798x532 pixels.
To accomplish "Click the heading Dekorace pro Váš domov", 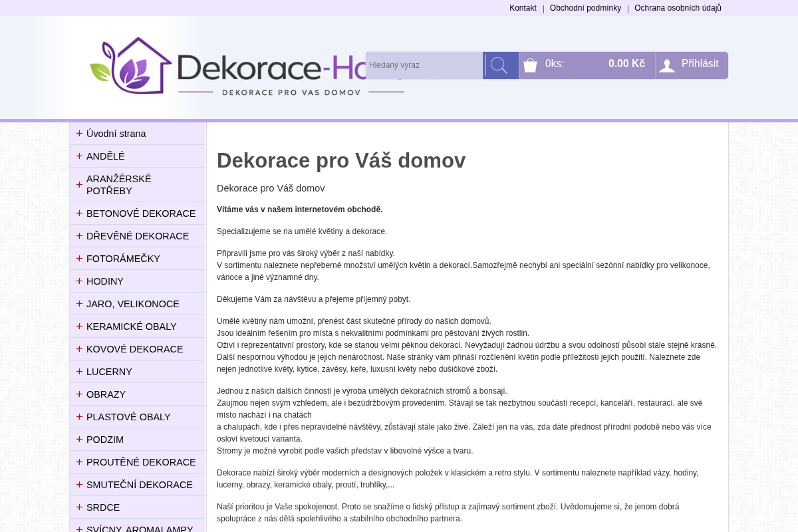I will 341,160.
